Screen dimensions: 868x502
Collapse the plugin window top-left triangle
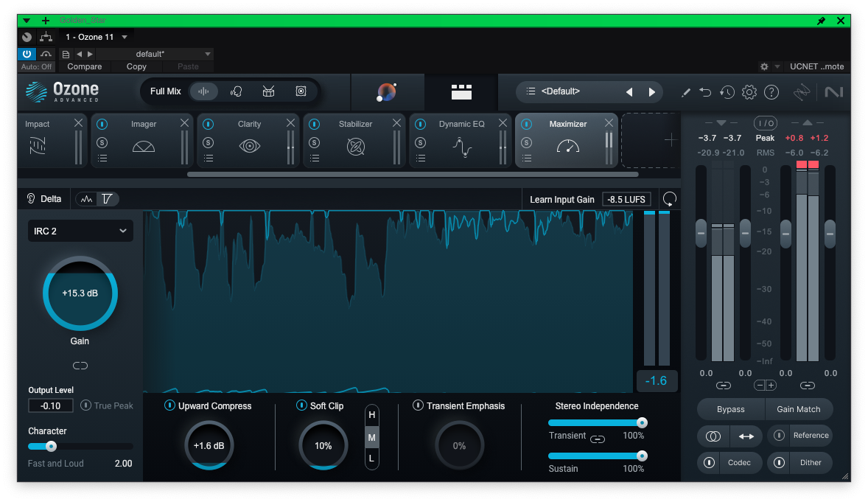coord(26,21)
